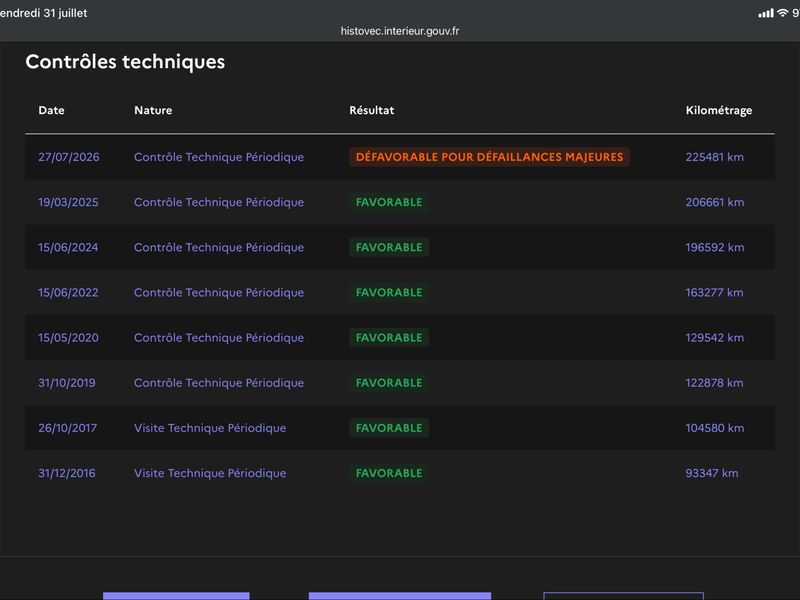Click the 'Date' column header
The image size is (800, 600).
tap(52, 110)
